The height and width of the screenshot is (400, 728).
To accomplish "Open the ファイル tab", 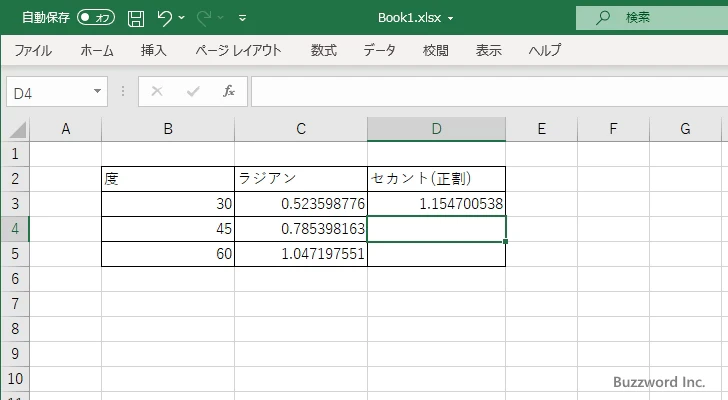I will (33, 50).
